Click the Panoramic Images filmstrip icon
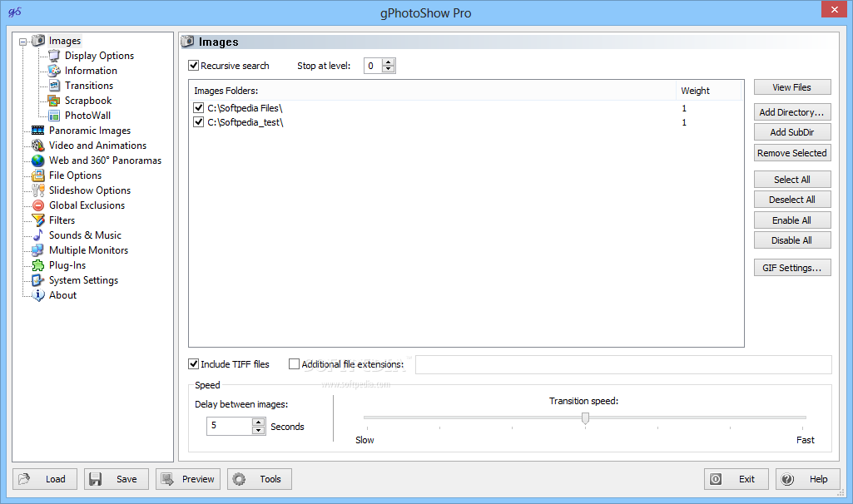 (x=38, y=131)
